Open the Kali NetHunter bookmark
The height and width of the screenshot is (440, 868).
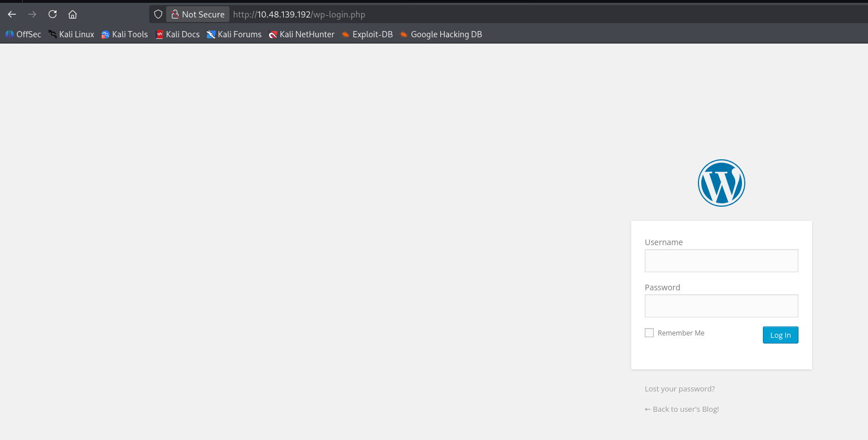301,34
